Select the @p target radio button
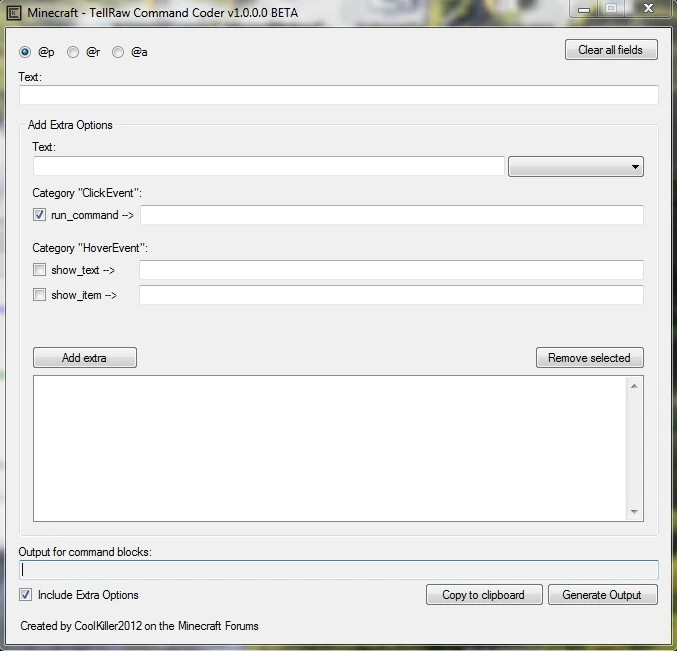Viewport: 677px width, 651px height. pyautogui.click(x=25, y=52)
